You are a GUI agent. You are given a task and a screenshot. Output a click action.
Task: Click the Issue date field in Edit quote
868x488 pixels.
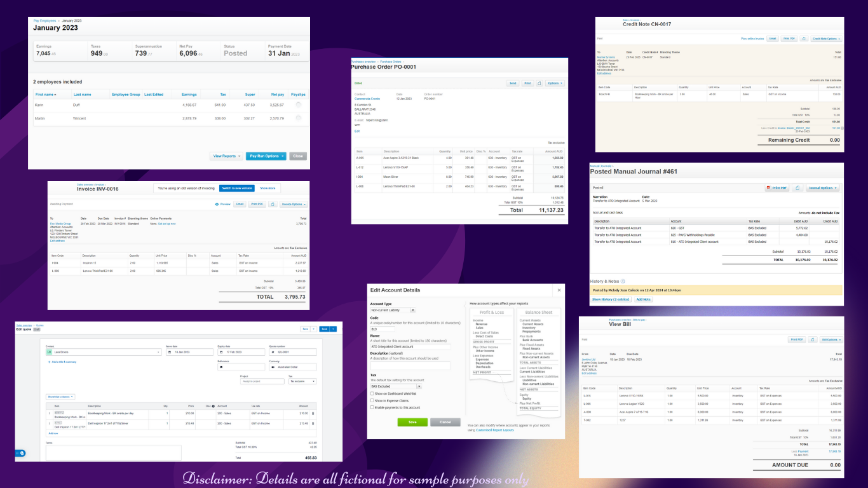(189, 352)
